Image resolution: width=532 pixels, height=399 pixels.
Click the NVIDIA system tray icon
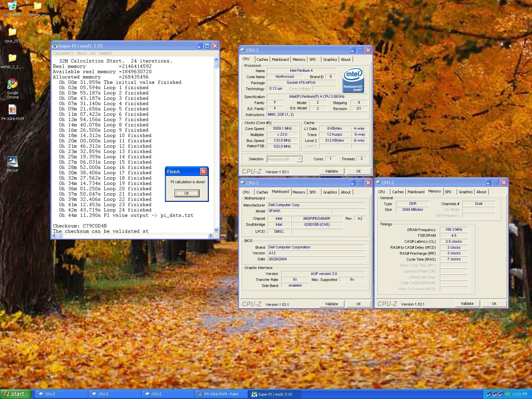[x=508, y=394]
